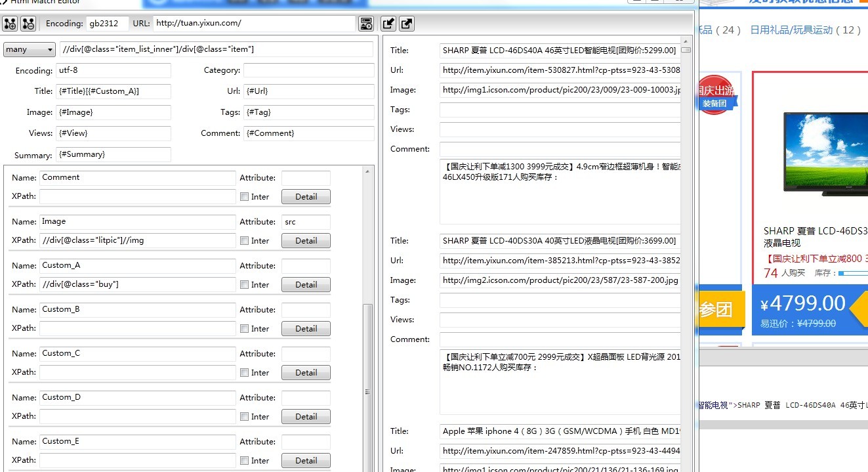Click rule list vertical scrollbar thumb
The width and height of the screenshot is (868, 472).
tap(367, 391)
